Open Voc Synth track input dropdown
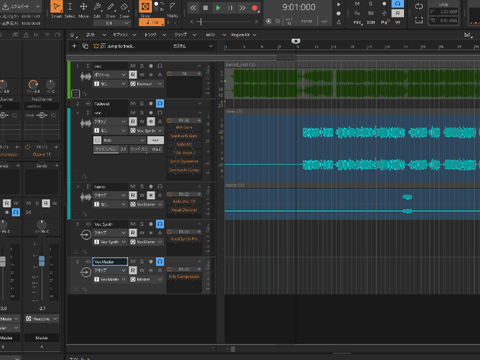 point(110,241)
